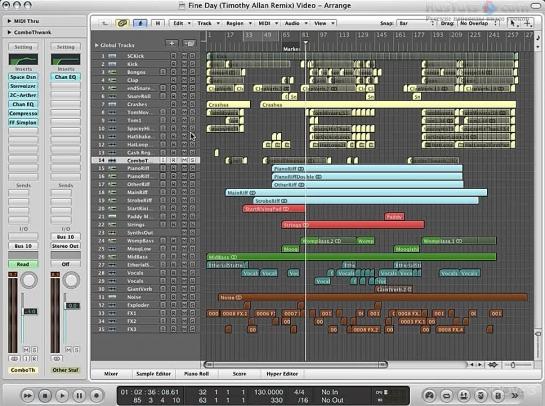
Task: Open the Track local menu
Action: tap(208, 23)
